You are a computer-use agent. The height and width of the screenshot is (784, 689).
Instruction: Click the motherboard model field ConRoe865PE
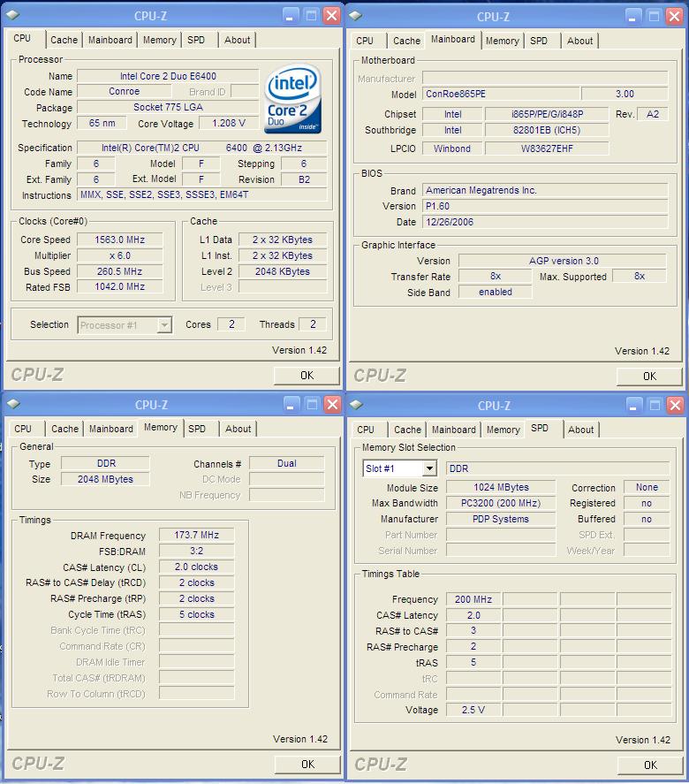501,94
